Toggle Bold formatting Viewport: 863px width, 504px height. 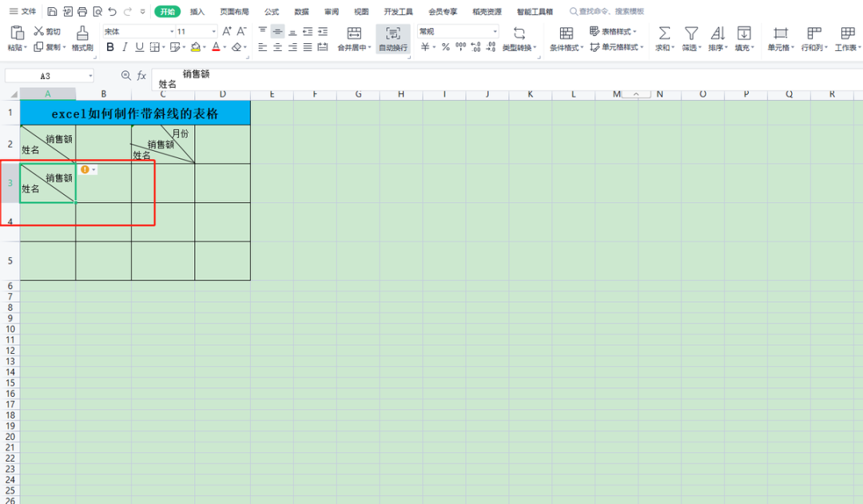click(110, 47)
